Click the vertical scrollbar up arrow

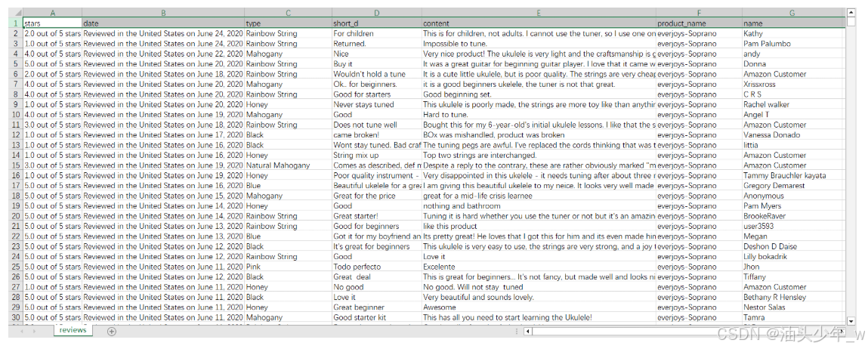click(x=851, y=12)
